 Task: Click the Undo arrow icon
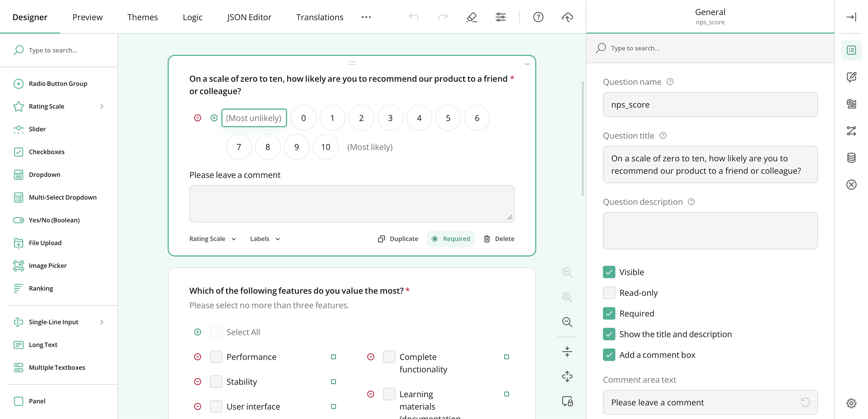point(413,17)
